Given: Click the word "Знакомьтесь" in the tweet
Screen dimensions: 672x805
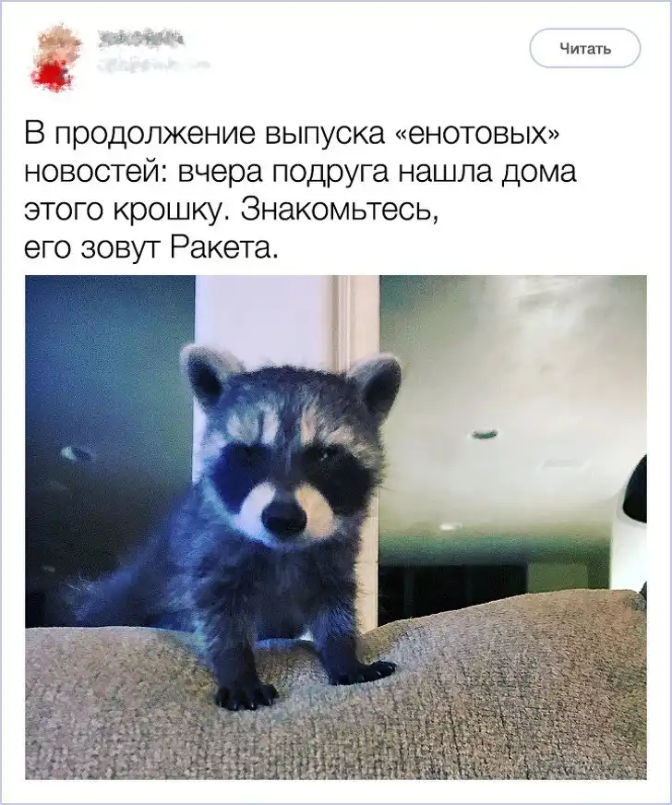Looking at the screenshot, I should pyautogui.click(x=340, y=210).
